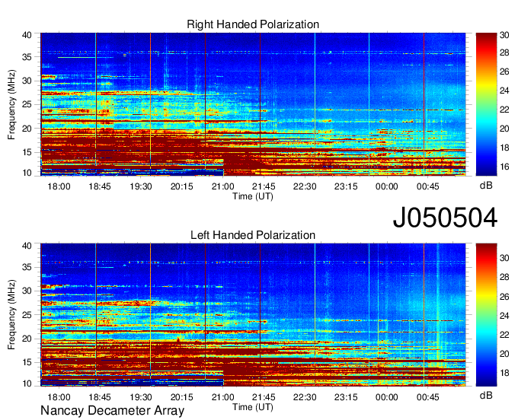518x420 pixels.
Task: Click the 21:00 tick under the upper plot
Action: click(222, 186)
